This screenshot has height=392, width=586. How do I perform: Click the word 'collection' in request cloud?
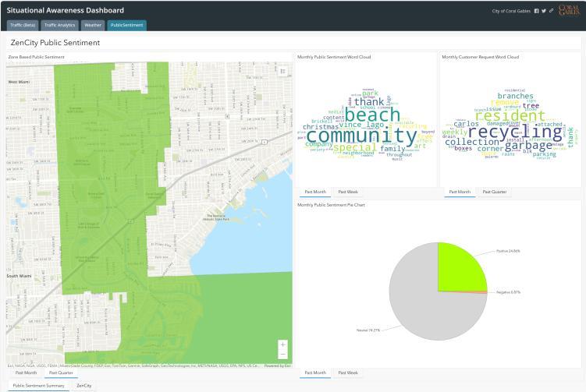click(x=472, y=142)
